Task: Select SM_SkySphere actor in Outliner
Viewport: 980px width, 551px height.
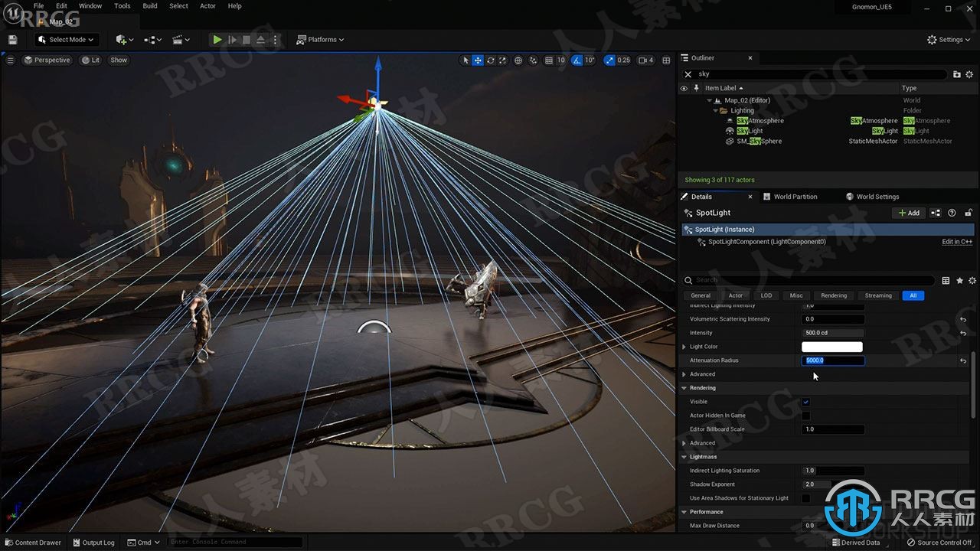Action: [759, 141]
